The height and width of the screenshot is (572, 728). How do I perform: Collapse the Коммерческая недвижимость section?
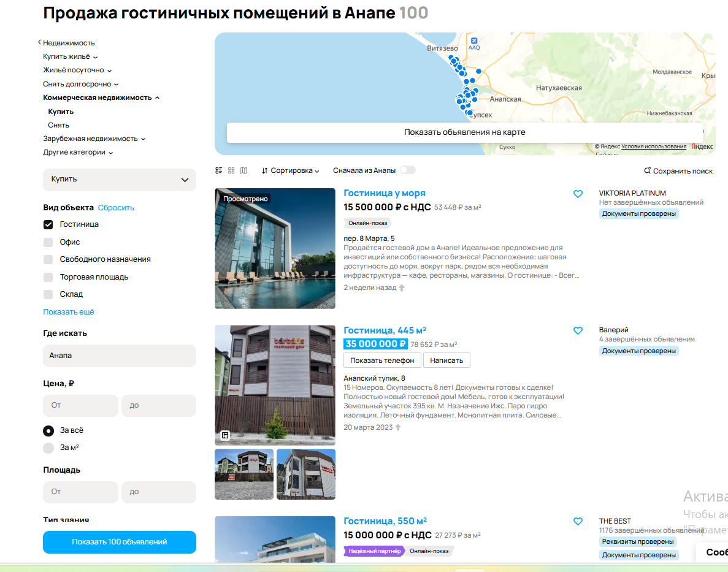click(x=99, y=96)
